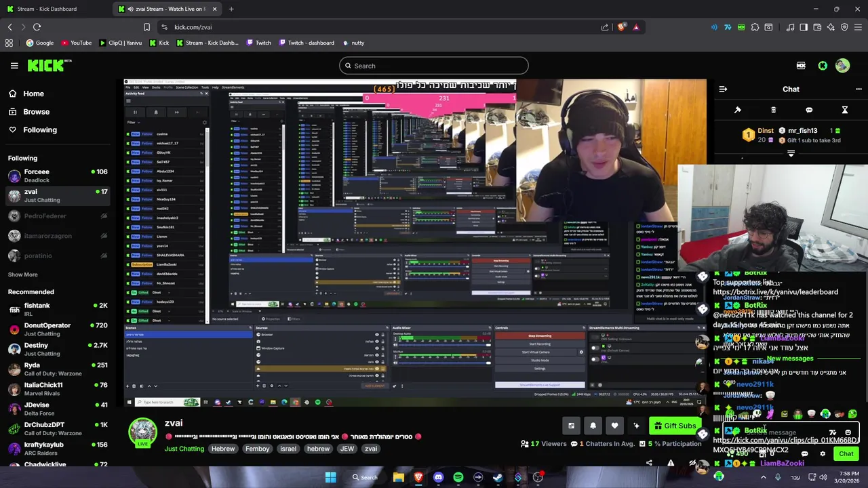Select the Hebrew tag
The image size is (868, 488).
pos(222,449)
